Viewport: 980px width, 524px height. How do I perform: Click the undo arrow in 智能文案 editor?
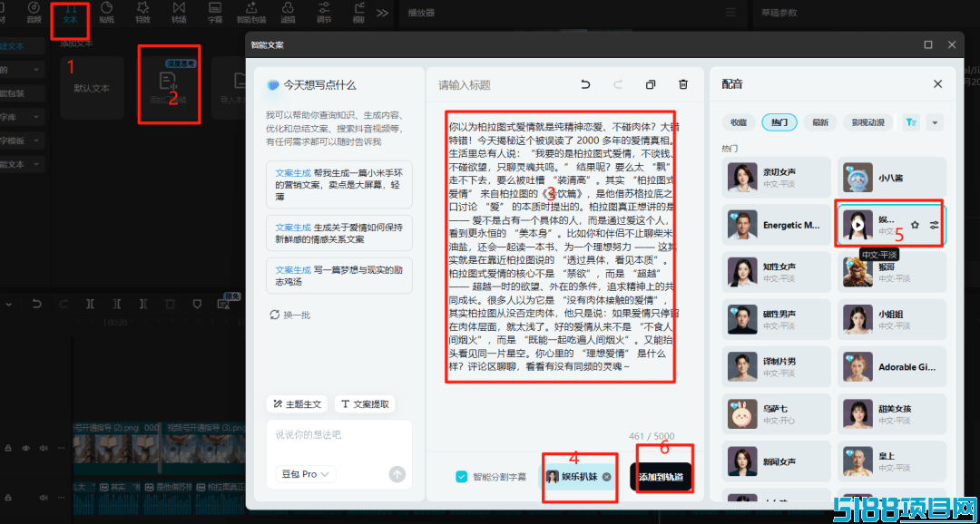pyautogui.click(x=585, y=85)
